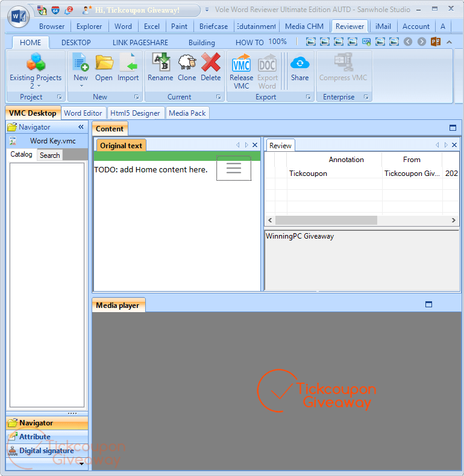Screen dimensions: 464x476
Task: Click the code-with-plus icon in ribbon tab bar
Action: click(x=366, y=42)
